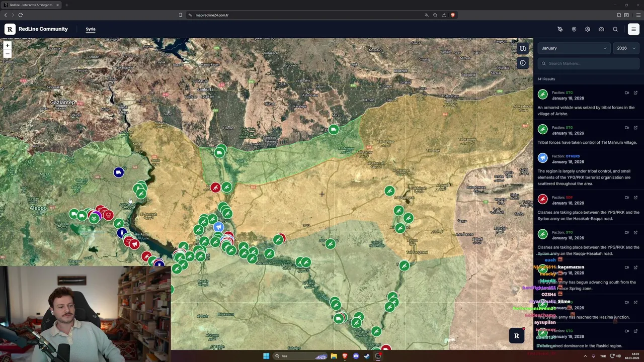644x362 pixels.
Task: Open Windows Start menu
Action: coord(266,356)
